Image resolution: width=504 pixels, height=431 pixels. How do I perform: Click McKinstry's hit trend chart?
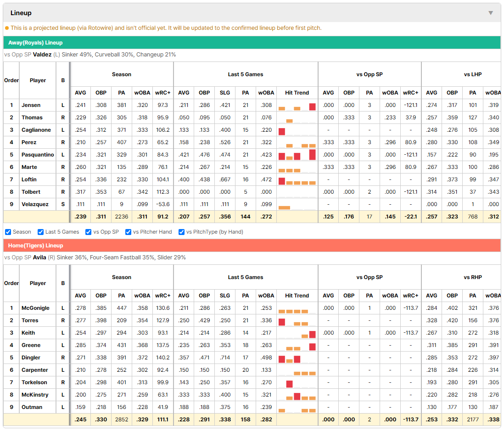(x=297, y=395)
